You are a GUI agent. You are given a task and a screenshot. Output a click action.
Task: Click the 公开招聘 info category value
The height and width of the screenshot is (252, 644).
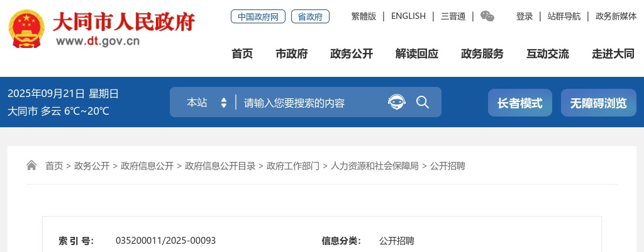pos(397,241)
